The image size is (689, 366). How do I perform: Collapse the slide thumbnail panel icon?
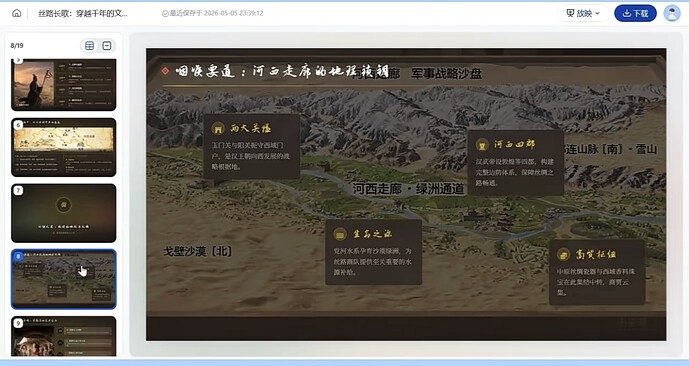coord(107,46)
